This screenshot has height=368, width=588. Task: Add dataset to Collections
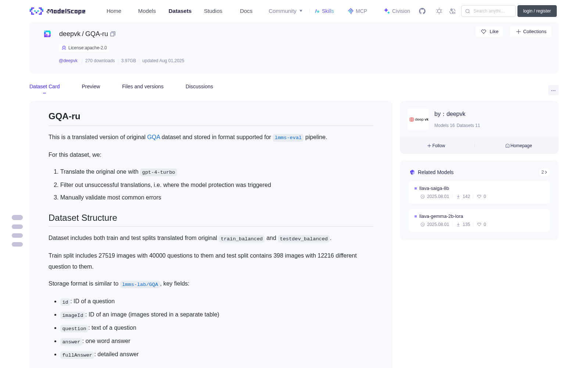coord(531,32)
